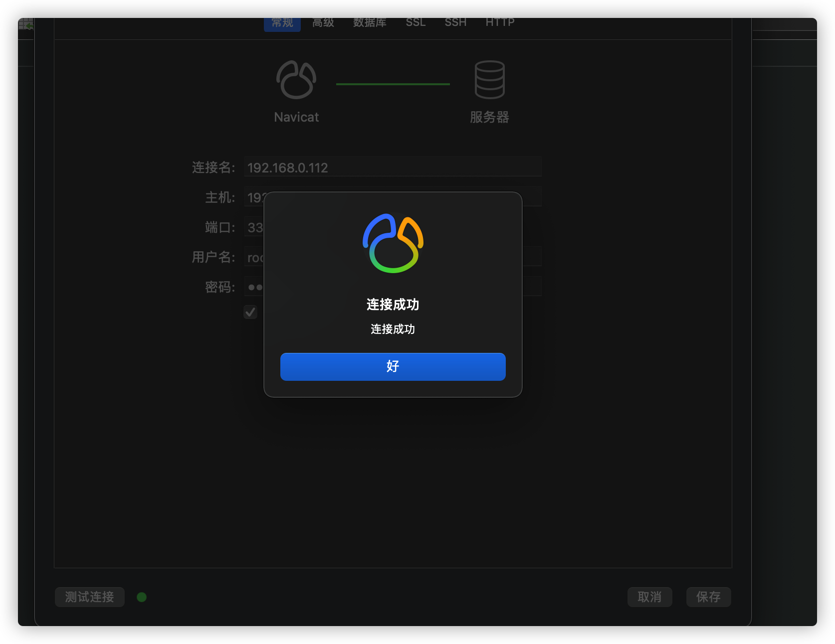835x644 pixels.
Task: Open the HTTP settings tab
Action: pos(499,22)
